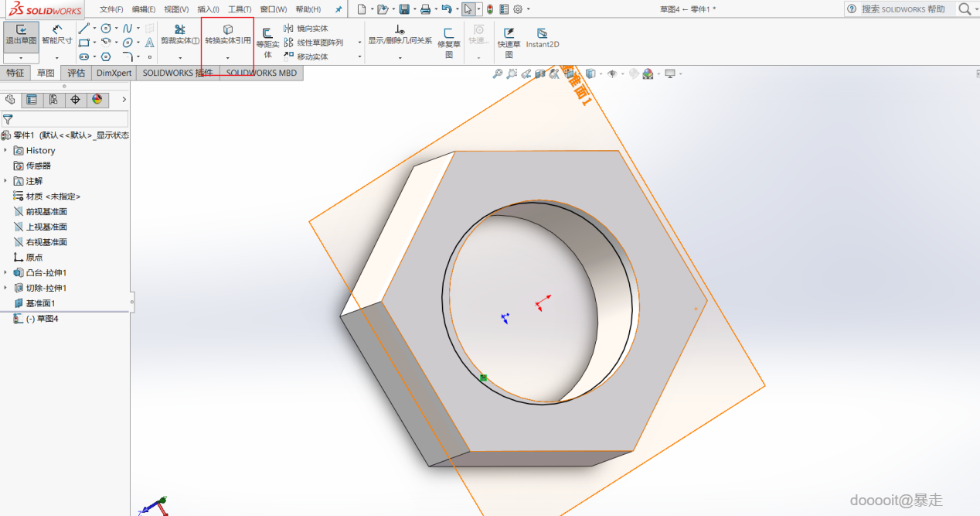Click the SOLIDWORKS help search box

tap(903, 9)
